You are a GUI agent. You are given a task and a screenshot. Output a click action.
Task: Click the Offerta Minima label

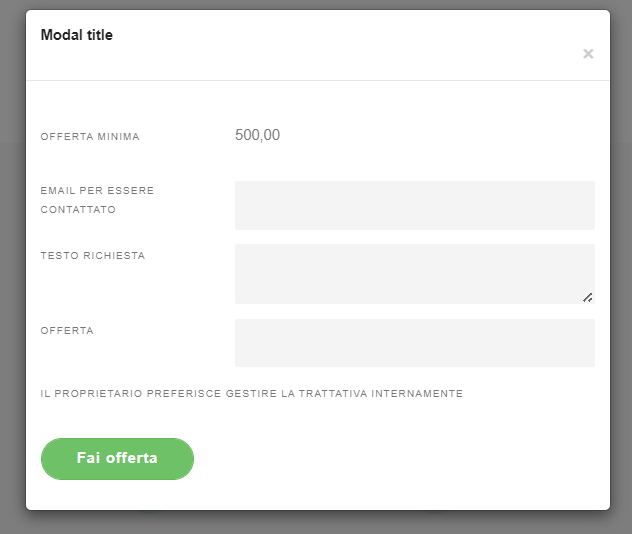[x=90, y=137]
